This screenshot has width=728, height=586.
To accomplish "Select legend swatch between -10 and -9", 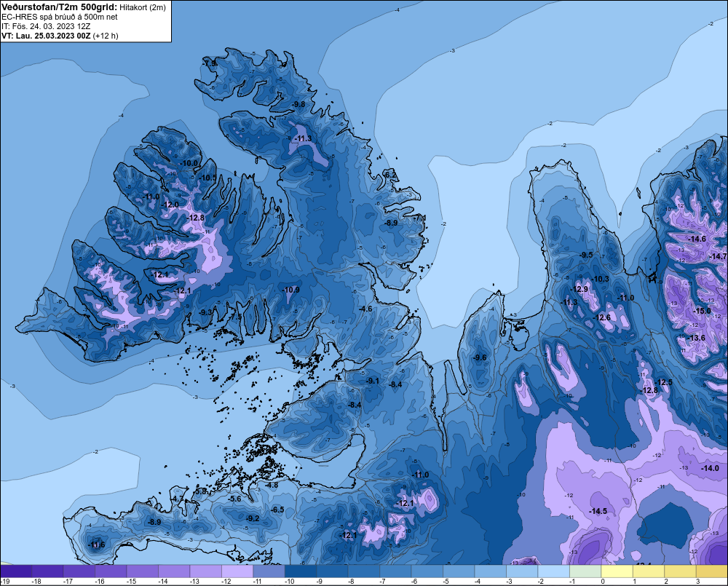I will tap(301, 571).
